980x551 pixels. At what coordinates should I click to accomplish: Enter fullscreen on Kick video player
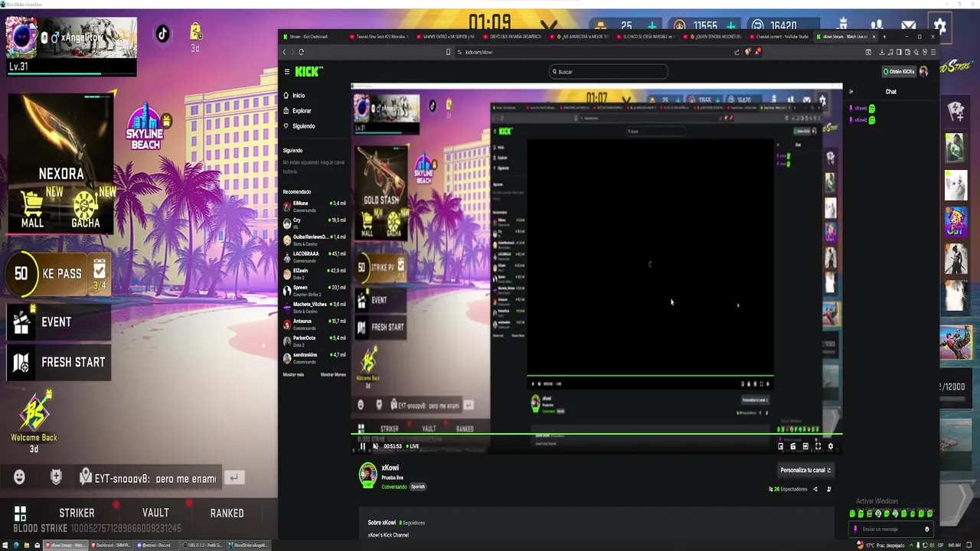point(818,446)
